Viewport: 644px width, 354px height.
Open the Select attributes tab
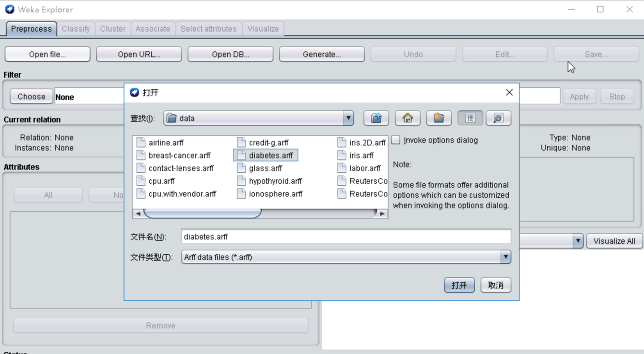tap(208, 29)
